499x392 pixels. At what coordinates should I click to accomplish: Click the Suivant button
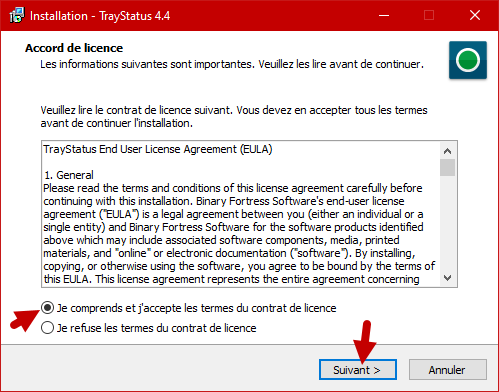point(358,370)
